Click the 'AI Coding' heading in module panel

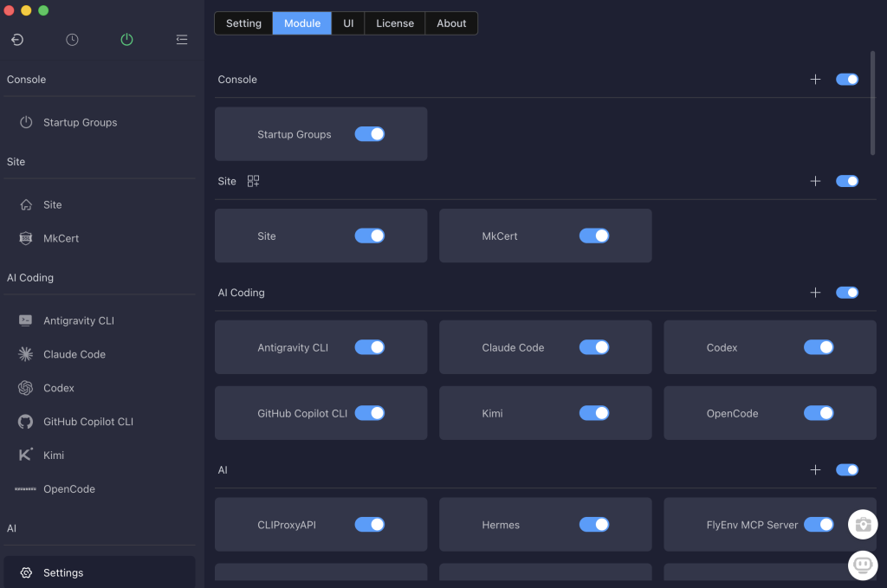coord(241,293)
